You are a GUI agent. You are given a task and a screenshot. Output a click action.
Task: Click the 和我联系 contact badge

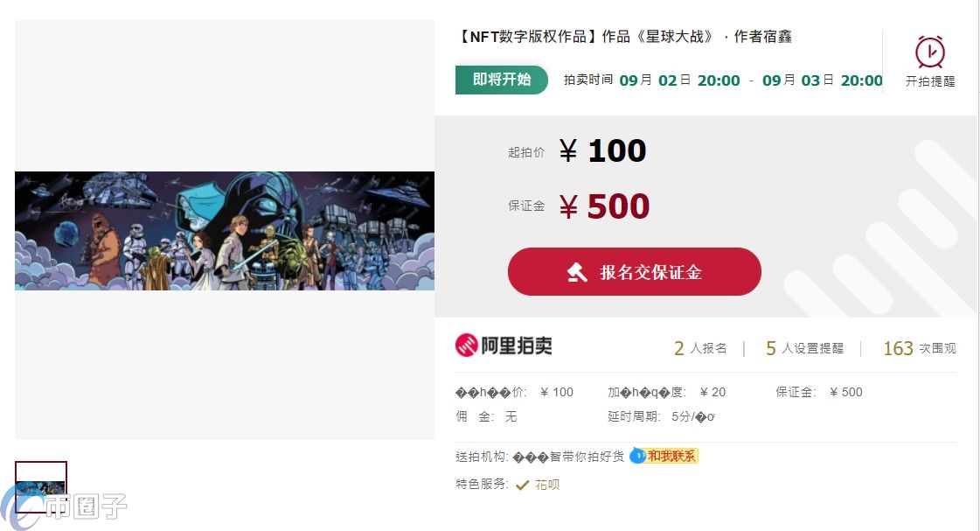pyautogui.click(x=671, y=456)
